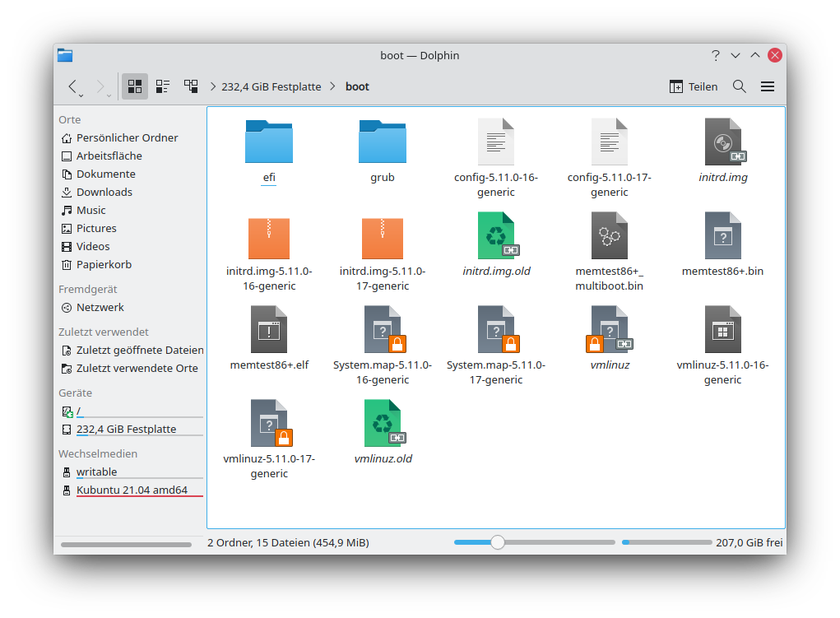Select vmlinuz-5.11.0-16-generic icon
The width and height of the screenshot is (840, 618).
coord(723,329)
